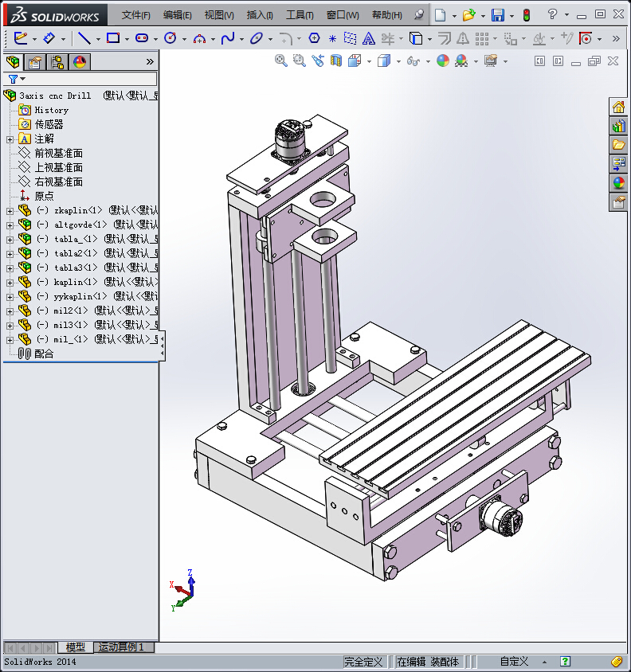Viewport: 631px width, 672px height.
Task: Open the filter dropdown arrow
Action: 23,79
